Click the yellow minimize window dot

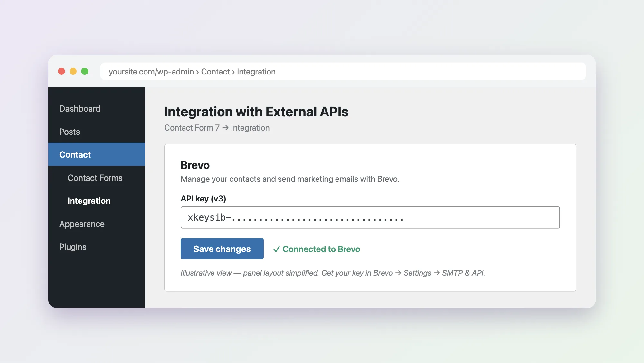coord(73,71)
